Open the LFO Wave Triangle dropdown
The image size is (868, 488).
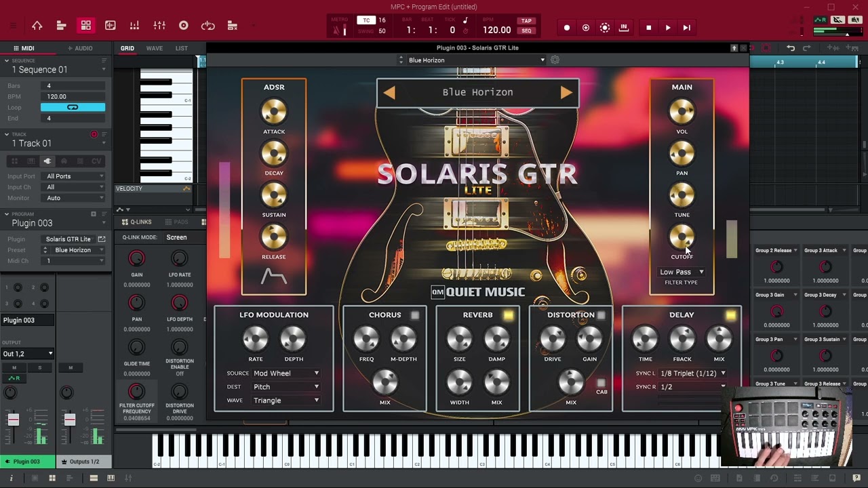[x=286, y=401]
